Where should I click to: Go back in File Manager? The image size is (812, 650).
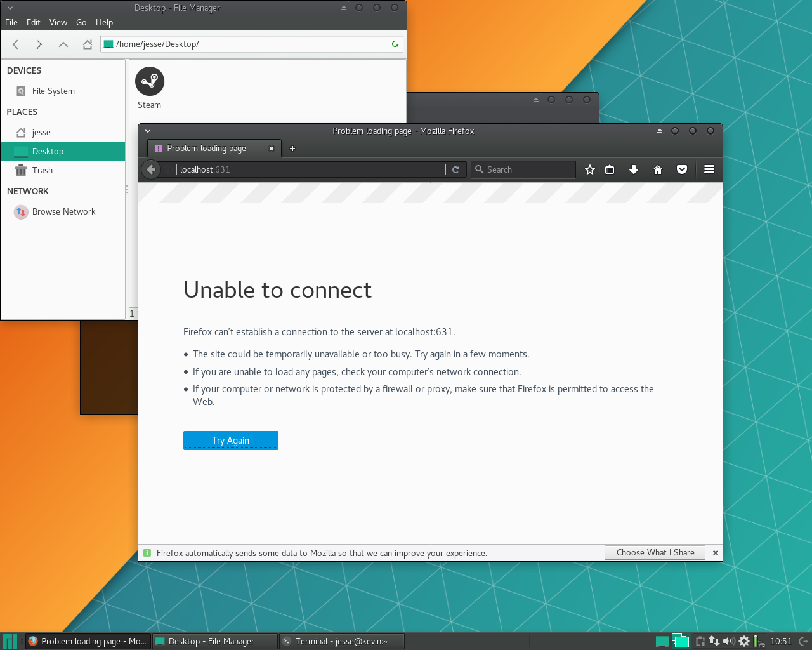[x=16, y=44]
